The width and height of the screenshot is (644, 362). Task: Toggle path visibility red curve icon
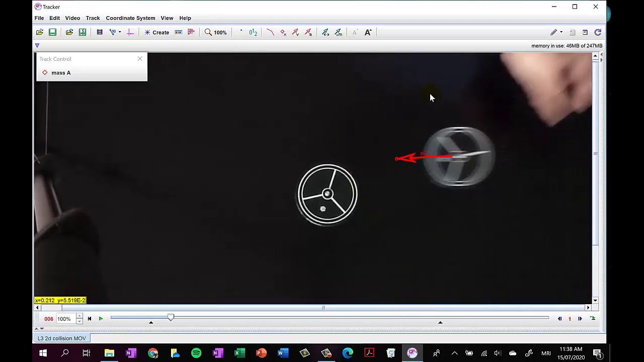click(270, 32)
